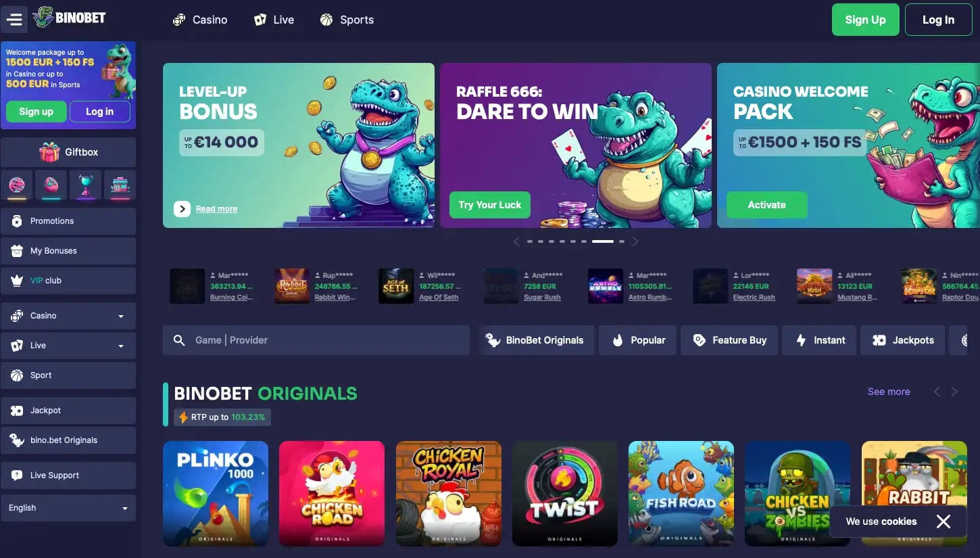Dismiss the cookies notice with X
The height and width of the screenshot is (558, 980).
[944, 521]
